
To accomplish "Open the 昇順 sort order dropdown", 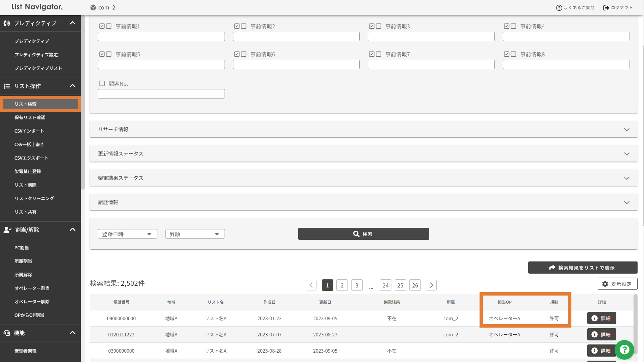I will (x=195, y=234).
